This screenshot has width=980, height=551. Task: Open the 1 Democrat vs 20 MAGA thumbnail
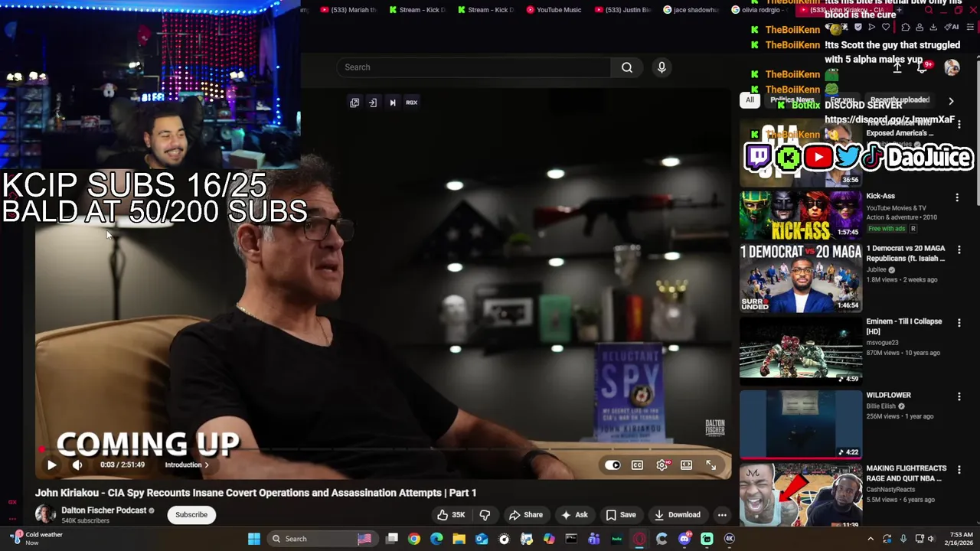(x=801, y=278)
